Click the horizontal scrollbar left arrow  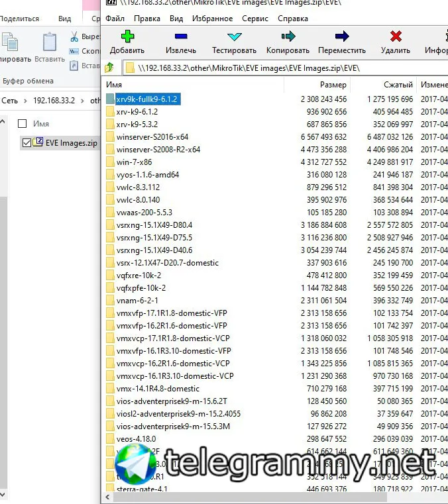pyautogui.click(x=108, y=497)
